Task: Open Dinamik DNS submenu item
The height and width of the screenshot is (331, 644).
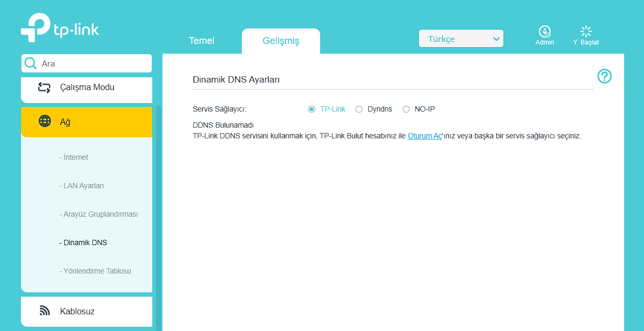Action: coord(83,242)
